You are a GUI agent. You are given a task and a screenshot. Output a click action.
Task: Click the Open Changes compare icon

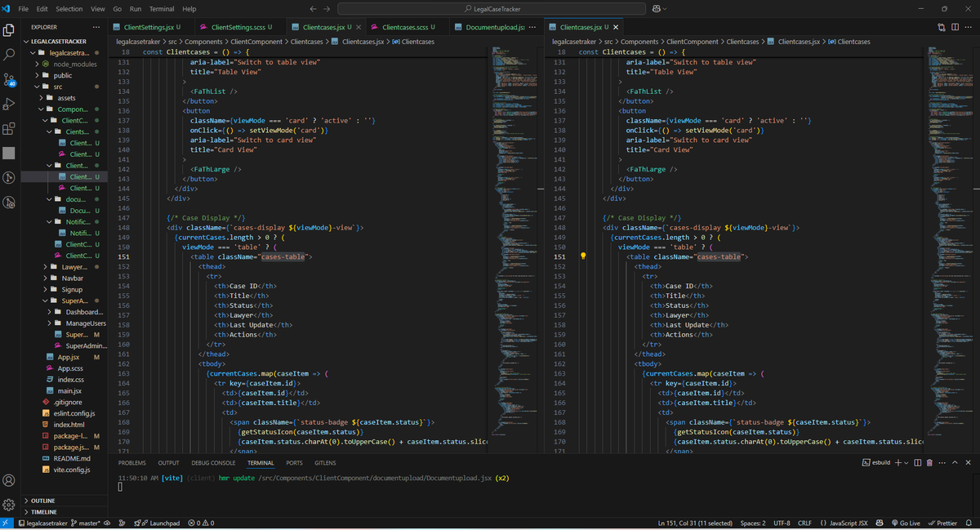pyautogui.click(x=942, y=27)
